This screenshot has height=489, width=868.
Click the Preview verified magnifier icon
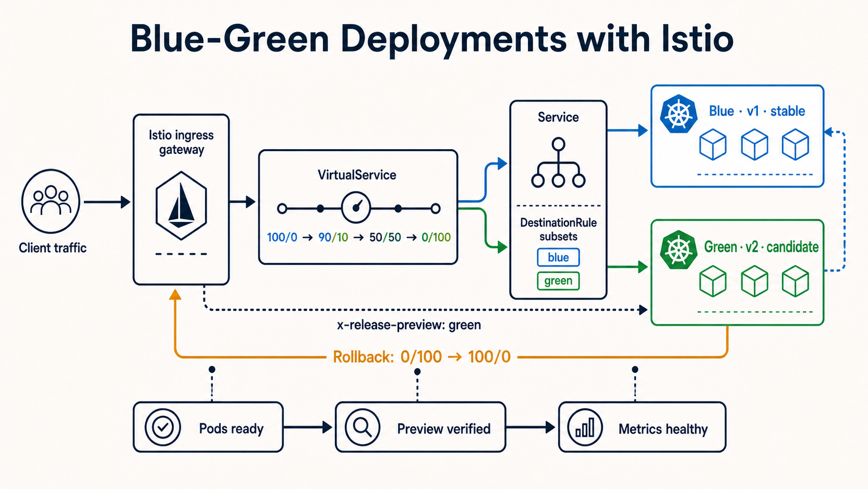pyautogui.click(x=362, y=427)
